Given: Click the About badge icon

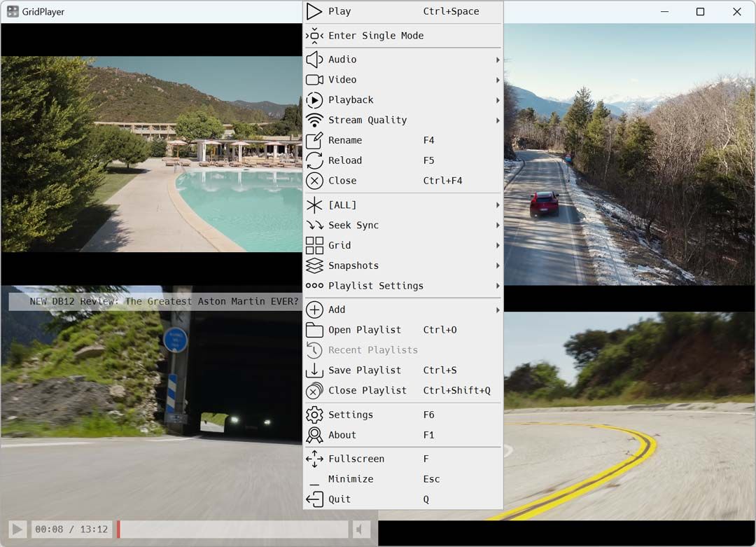Looking at the screenshot, I should [314, 435].
